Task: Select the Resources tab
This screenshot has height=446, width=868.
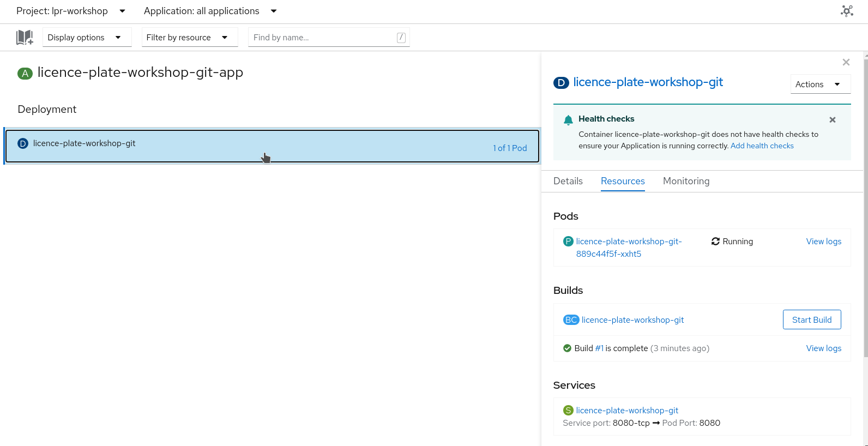Action: 623,181
